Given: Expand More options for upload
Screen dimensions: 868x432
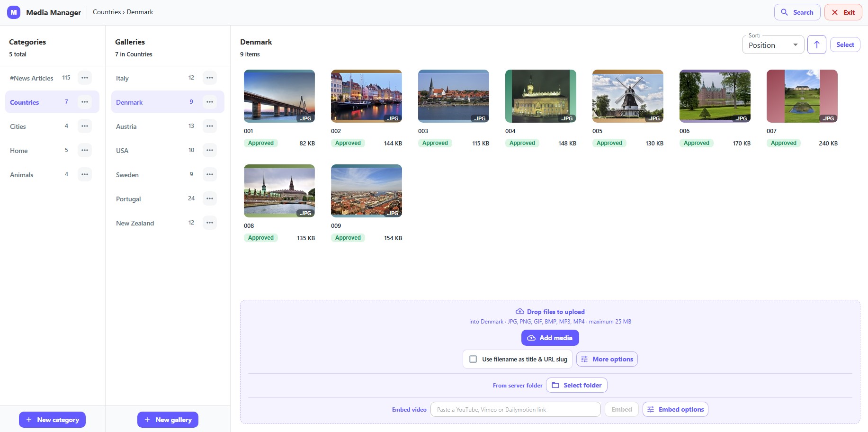Looking at the screenshot, I should [607, 359].
